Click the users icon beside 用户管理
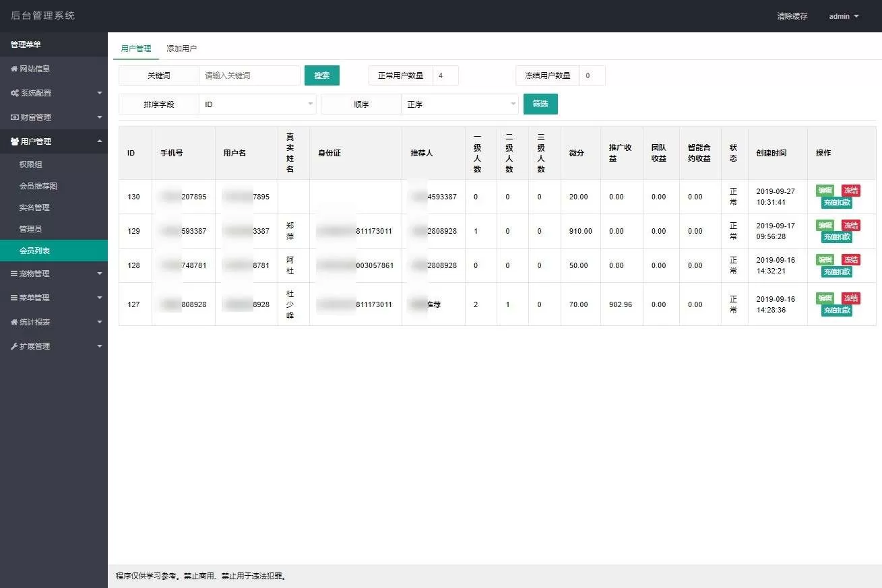Image resolution: width=882 pixels, height=588 pixels. point(15,141)
